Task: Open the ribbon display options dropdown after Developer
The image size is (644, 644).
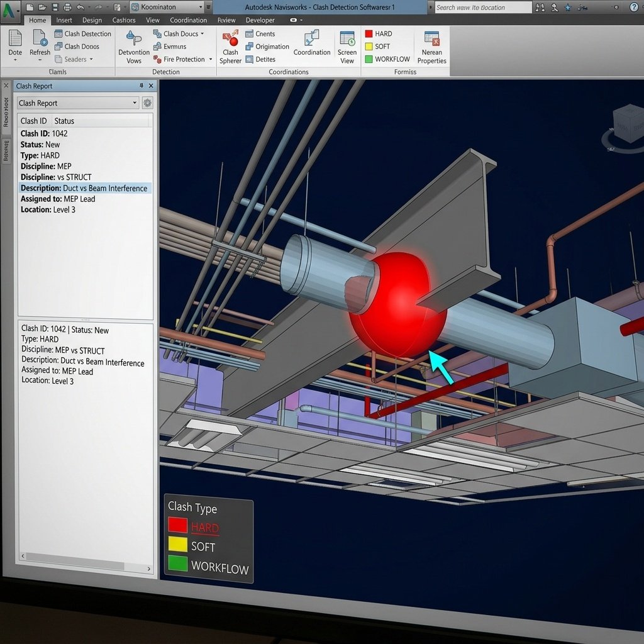Action: tap(301, 20)
